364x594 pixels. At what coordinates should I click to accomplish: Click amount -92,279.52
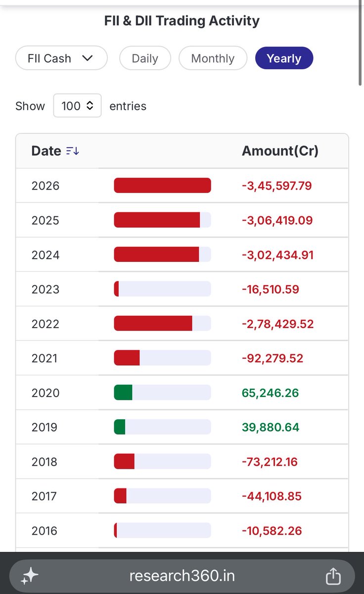point(273,358)
